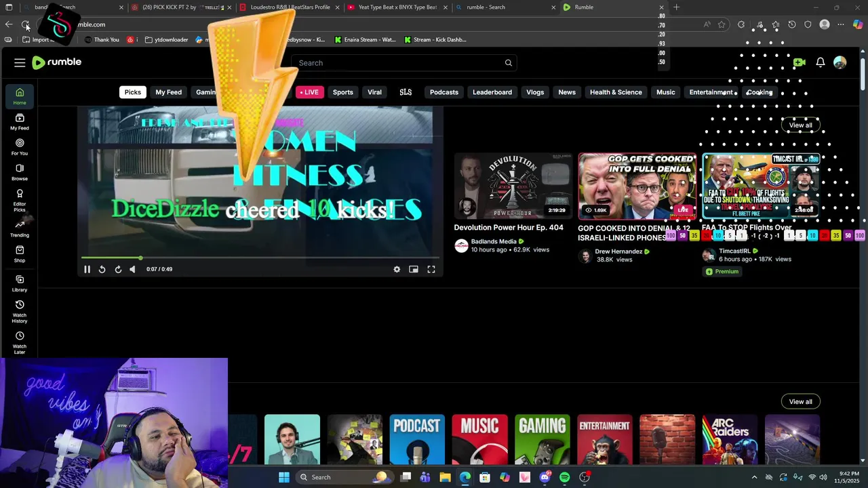Open Stream - Kick Dashboard bookmark
Image resolution: width=868 pixels, height=488 pixels.
(x=435, y=39)
